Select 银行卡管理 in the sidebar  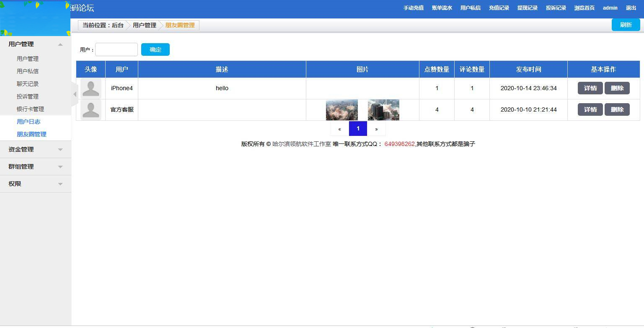[31, 109]
